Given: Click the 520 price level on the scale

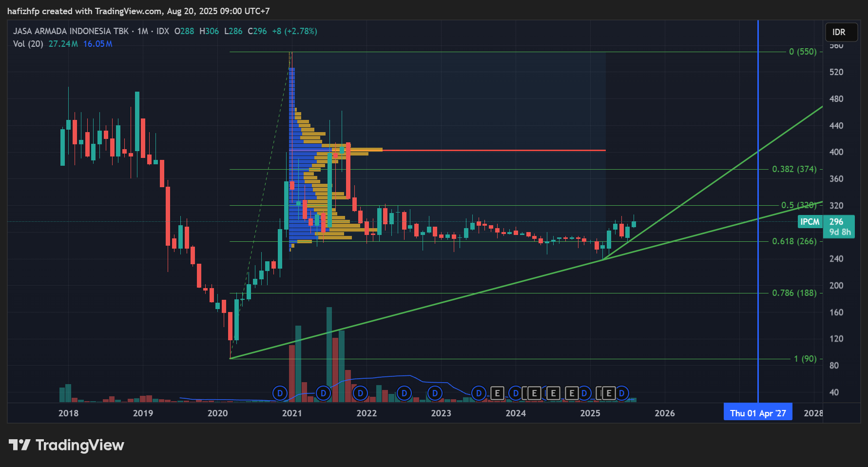Looking at the screenshot, I should point(836,72).
